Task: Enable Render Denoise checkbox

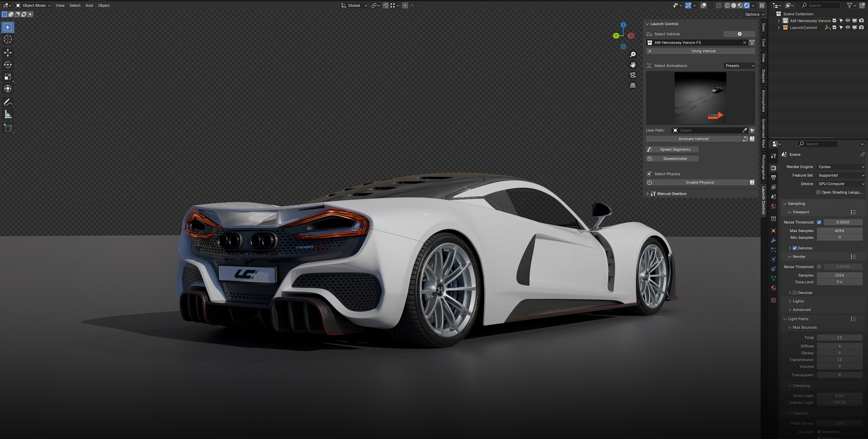Action: click(794, 293)
